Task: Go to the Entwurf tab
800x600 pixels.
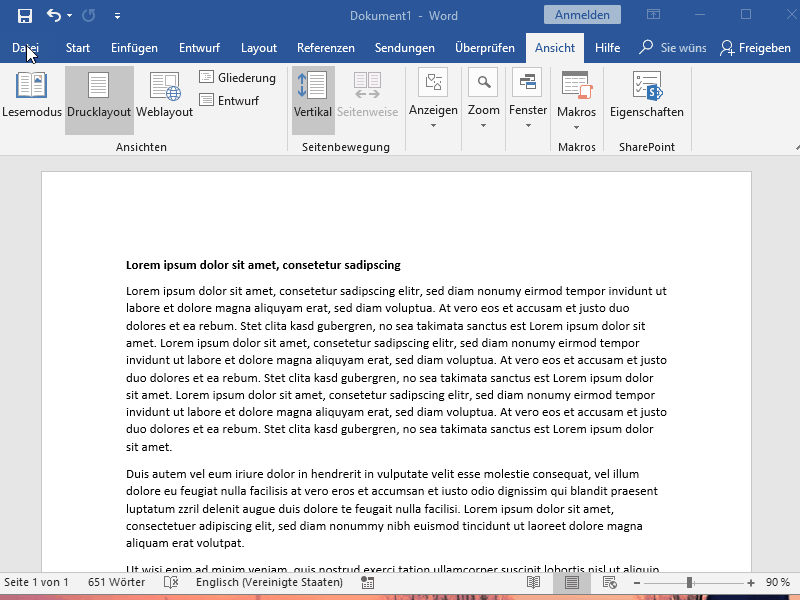Action: pos(199,48)
